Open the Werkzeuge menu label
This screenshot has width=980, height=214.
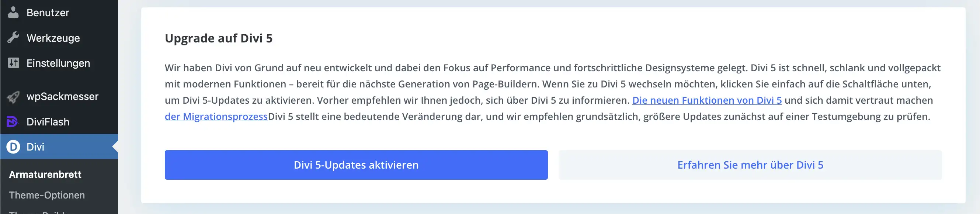click(53, 38)
